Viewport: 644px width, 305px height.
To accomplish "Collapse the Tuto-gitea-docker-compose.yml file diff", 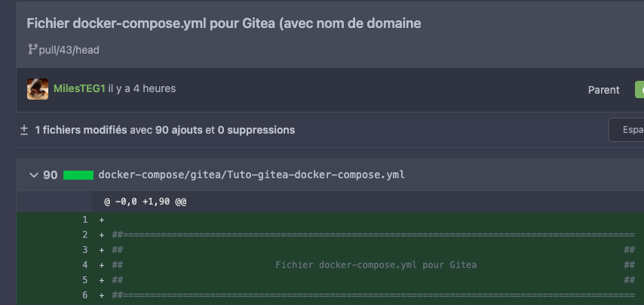I will 33,175.
